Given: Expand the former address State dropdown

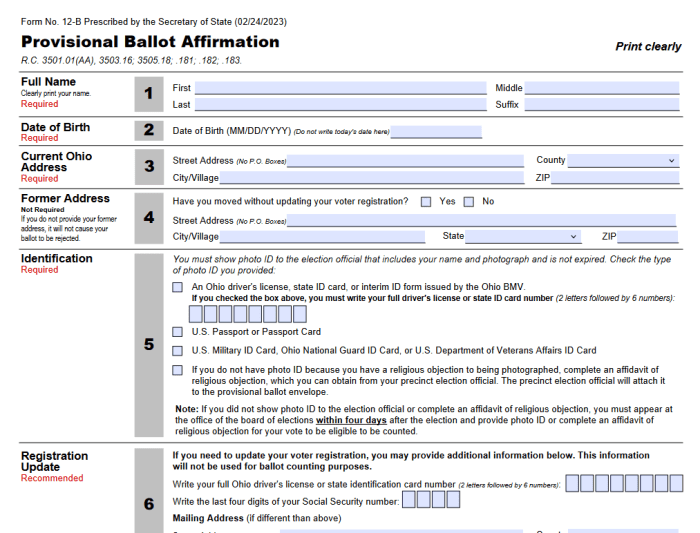Looking at the screenshot, I should 523,237.
